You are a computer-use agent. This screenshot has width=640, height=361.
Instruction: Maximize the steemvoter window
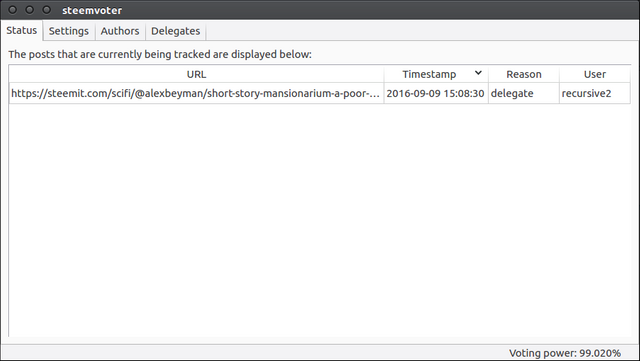(x=47, y=10)
